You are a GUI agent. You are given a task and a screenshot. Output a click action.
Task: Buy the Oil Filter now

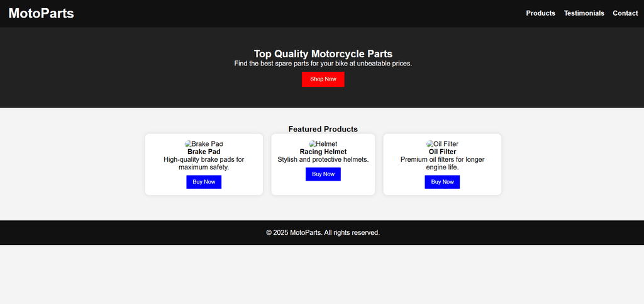[442, 182]
